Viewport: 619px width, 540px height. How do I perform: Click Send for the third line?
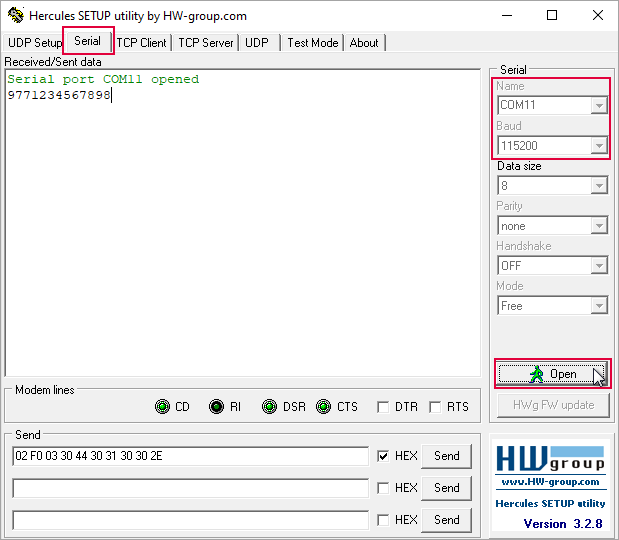(x=446, y=520)
